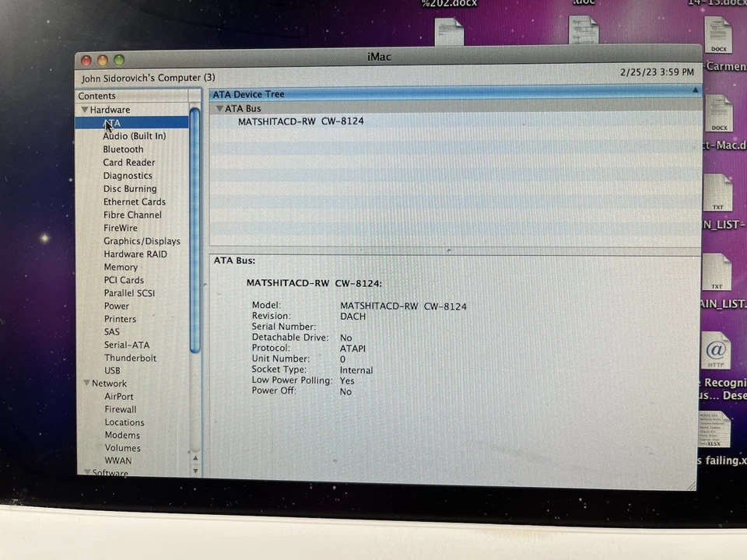Expand the Software section
The width and height of the screenshot is (747, 560).
pyautogui.click(x=87, y=472)
